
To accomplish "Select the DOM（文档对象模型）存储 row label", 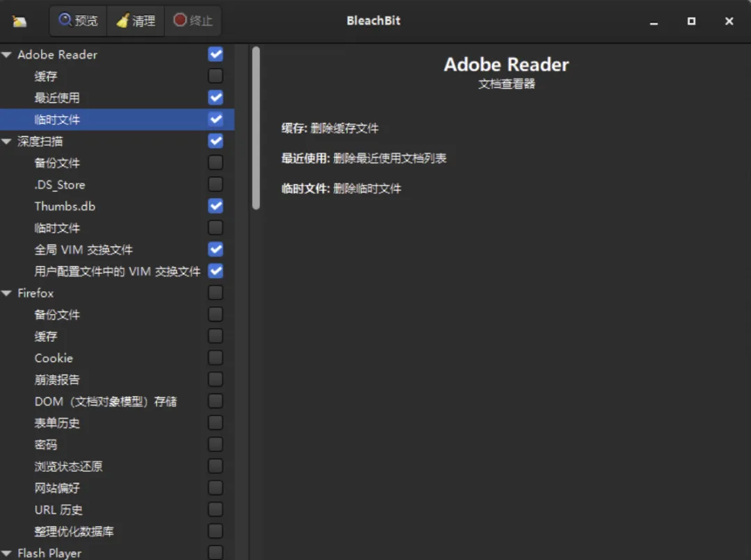I will coord(106,402).
